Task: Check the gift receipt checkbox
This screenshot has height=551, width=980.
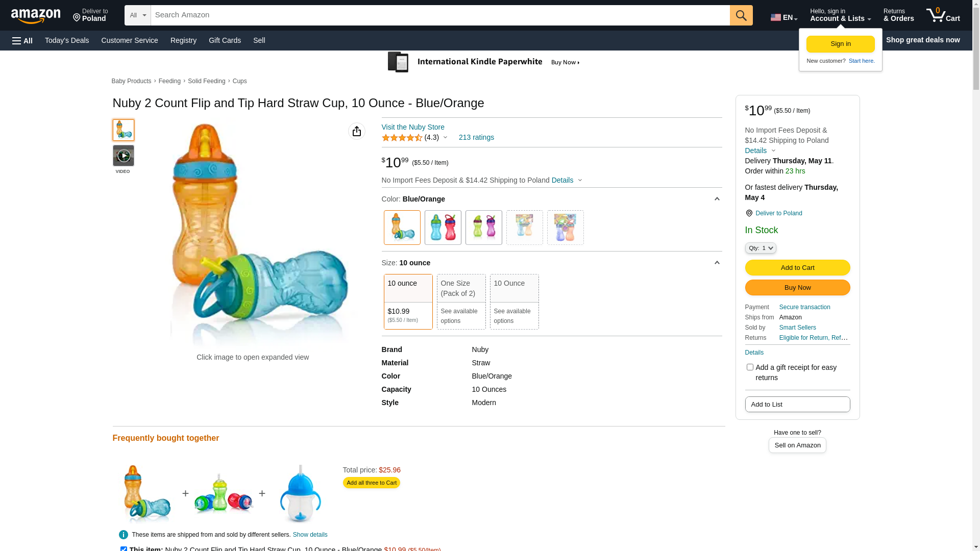Action: pyautogui.click(x=750, y=367)
